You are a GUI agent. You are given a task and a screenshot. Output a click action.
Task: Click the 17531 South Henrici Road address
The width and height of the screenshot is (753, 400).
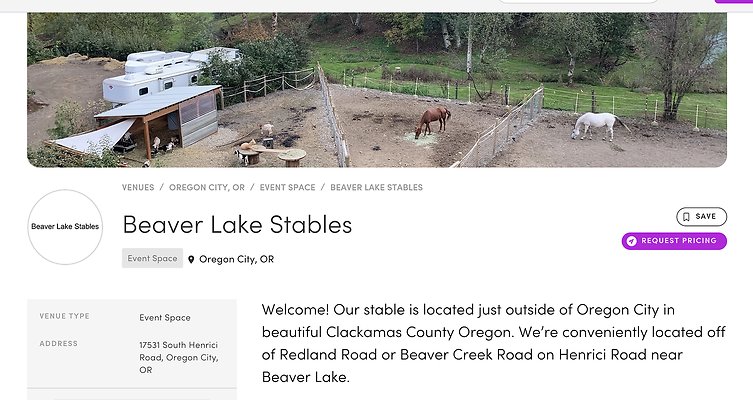[x=178, y=357]
